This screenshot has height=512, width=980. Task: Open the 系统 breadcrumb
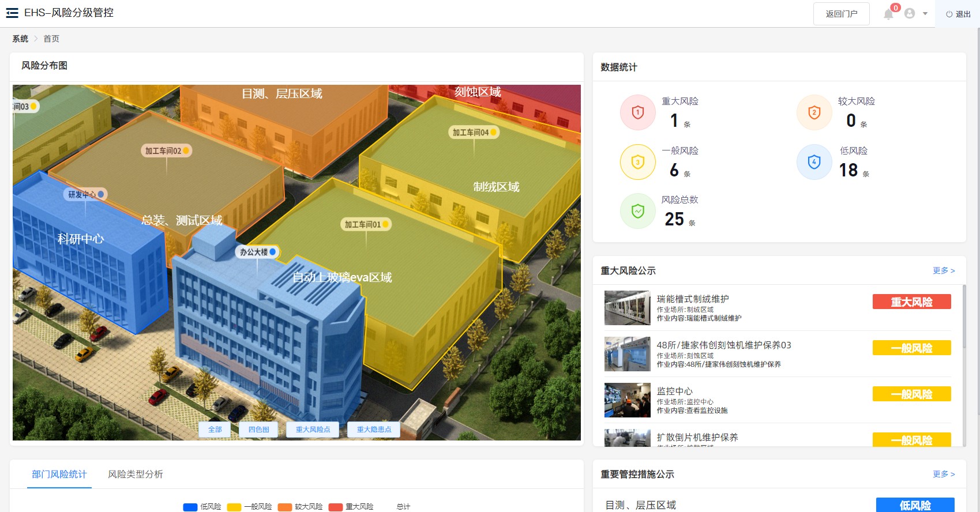[x=20, y=39]
